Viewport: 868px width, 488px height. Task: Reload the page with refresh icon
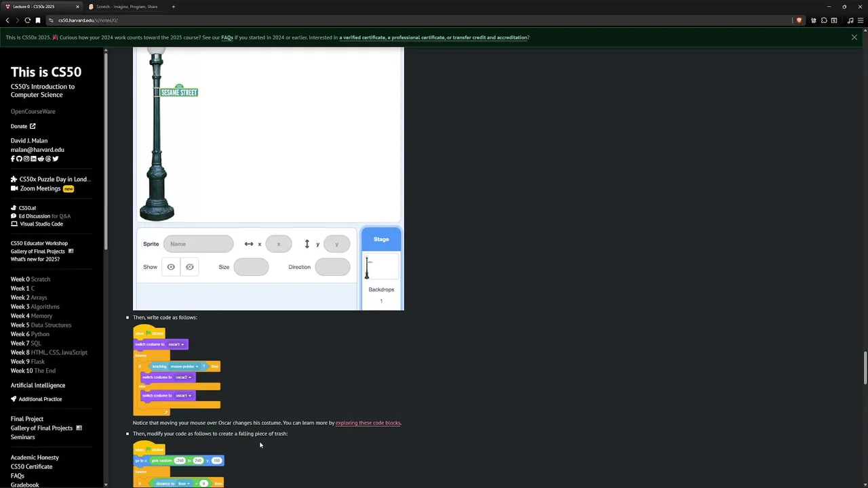(28, 20)
